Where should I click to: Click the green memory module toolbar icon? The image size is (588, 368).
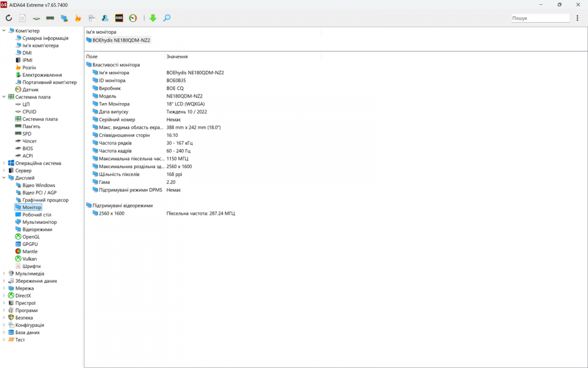[50, 18]
